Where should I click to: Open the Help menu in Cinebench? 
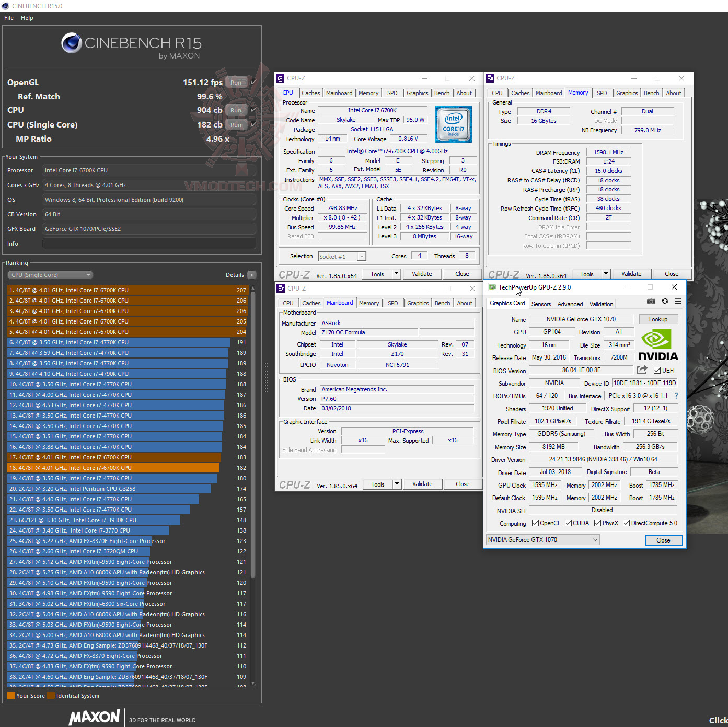pyautogui.click(x=27, y=18)
